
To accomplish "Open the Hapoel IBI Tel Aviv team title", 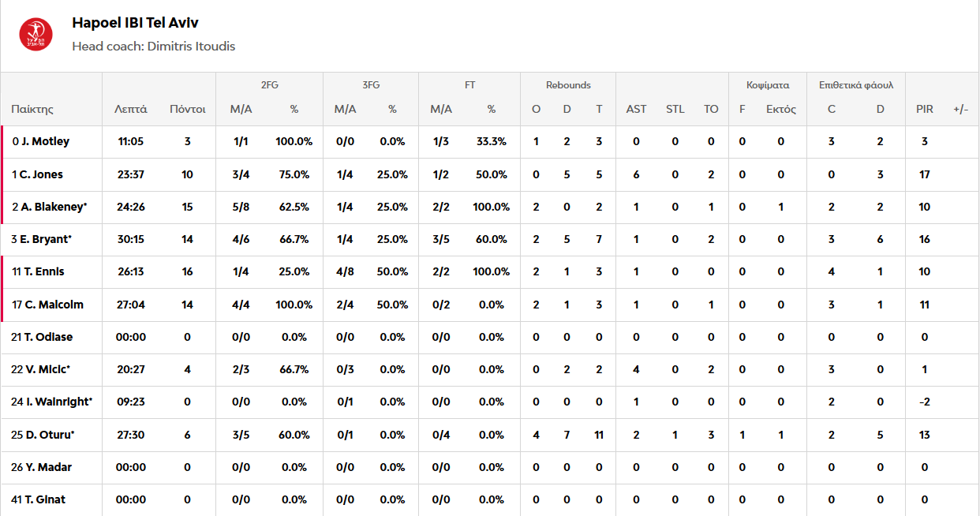I will [x=135, y=22].
